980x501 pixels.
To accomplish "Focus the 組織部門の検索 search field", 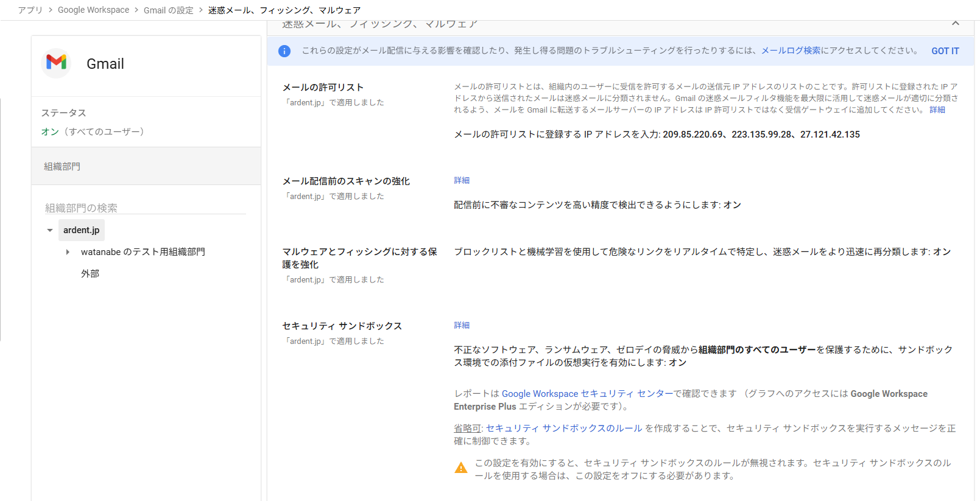I will point(146,208).
